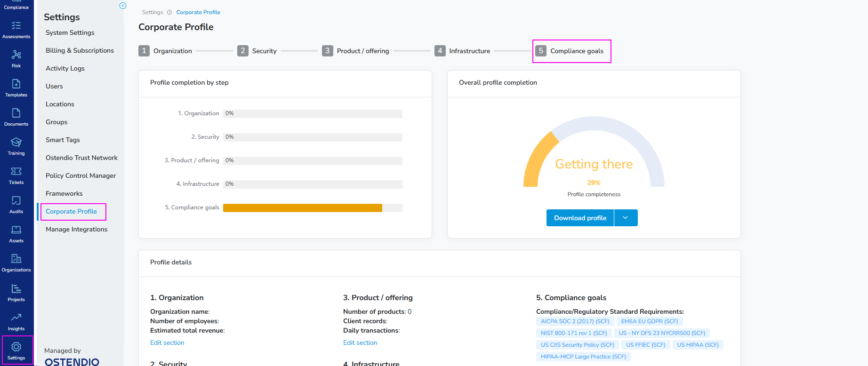Screen dimensions: 868x366
Task: Open the Audits section icon
Action: (16, 200)
